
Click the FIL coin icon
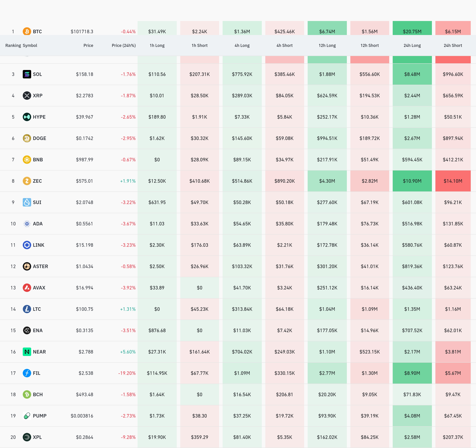tap(27, 373)
